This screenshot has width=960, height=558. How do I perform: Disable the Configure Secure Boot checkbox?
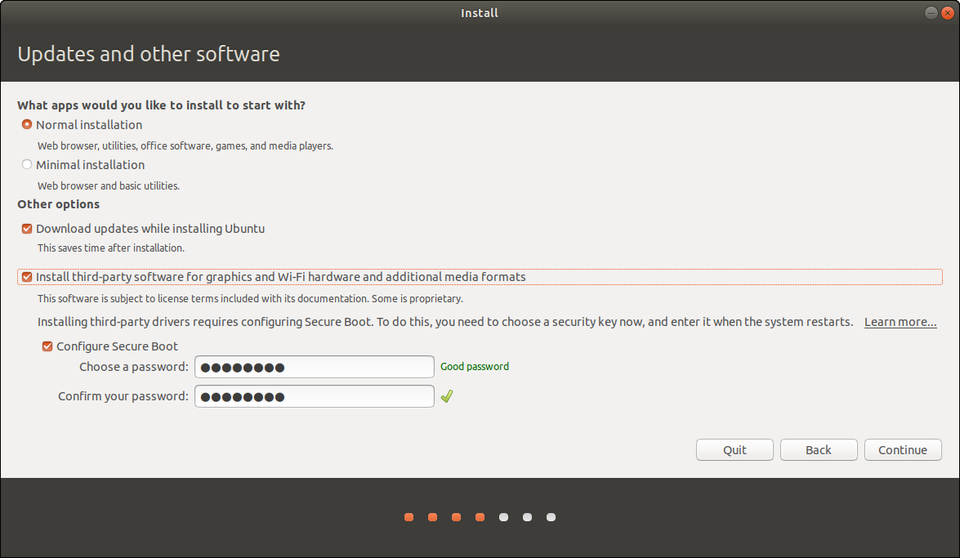47,347
